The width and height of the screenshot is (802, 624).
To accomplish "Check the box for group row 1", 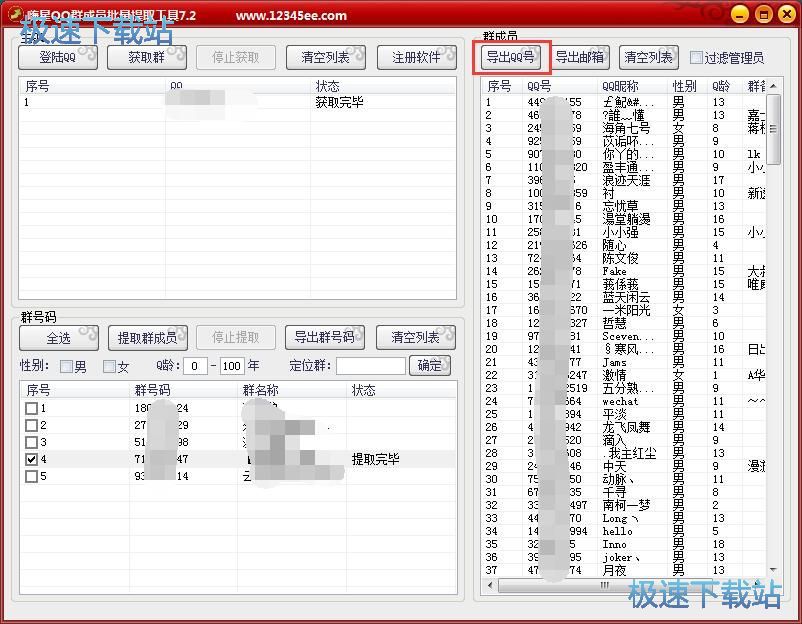I will tap(31, 408).
